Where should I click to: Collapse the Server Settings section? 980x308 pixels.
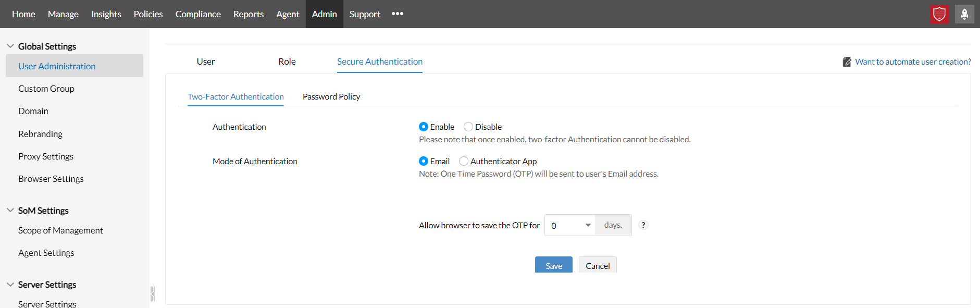10,284
